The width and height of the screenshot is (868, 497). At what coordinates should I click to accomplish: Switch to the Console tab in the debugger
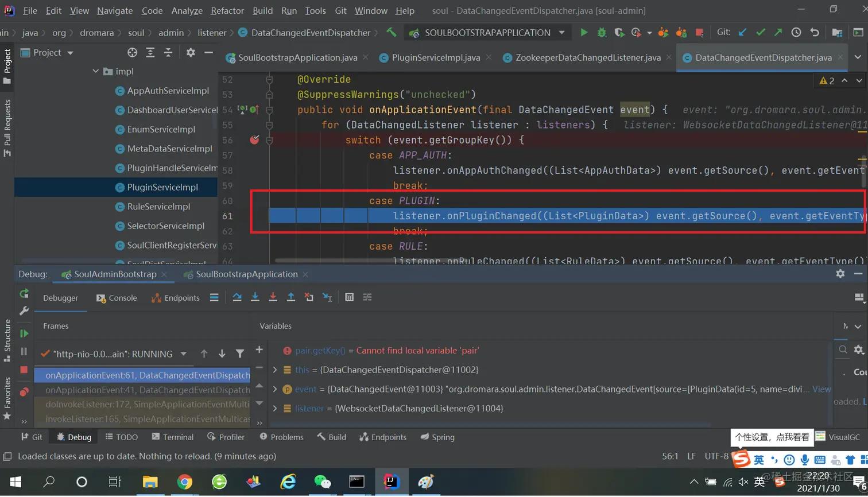(x=117, y=298)
